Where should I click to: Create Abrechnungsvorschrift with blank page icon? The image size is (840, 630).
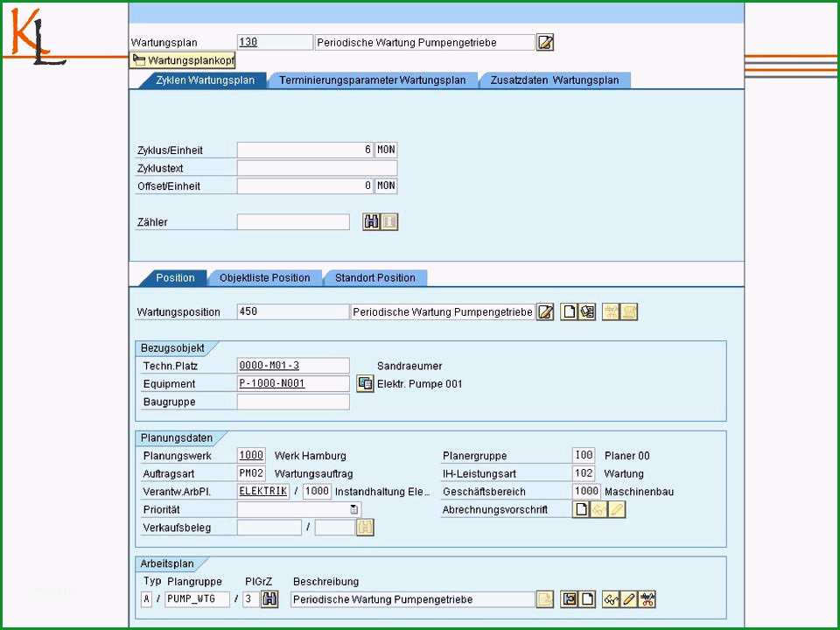[581, 509]
